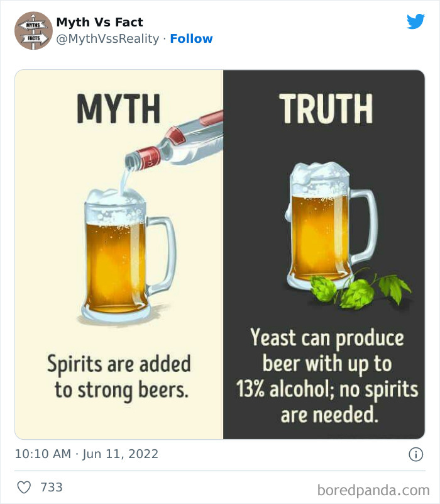Open the tweet timestamp link
Image resolution: width=440 pixels, height=504 pixels.
(x=86, y=454)
